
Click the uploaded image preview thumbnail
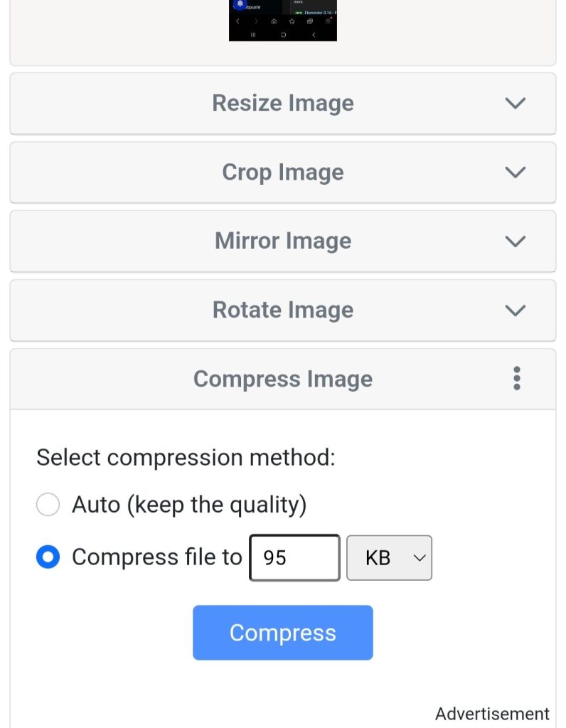pos(282,20)
